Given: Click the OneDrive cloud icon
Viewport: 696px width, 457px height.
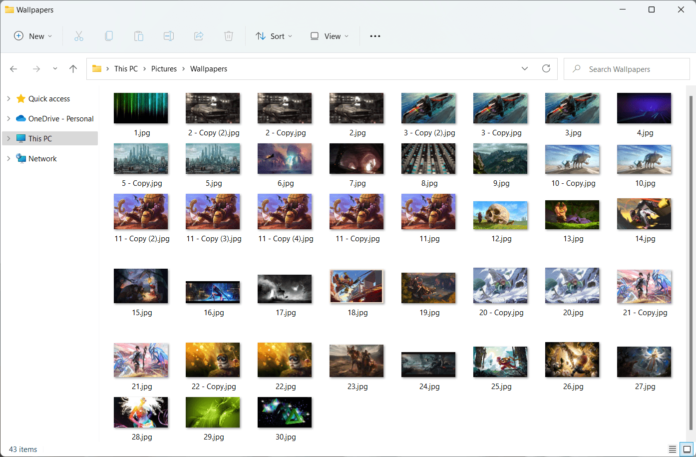Looking at the screenshot, I should click(x=21, y=118).
